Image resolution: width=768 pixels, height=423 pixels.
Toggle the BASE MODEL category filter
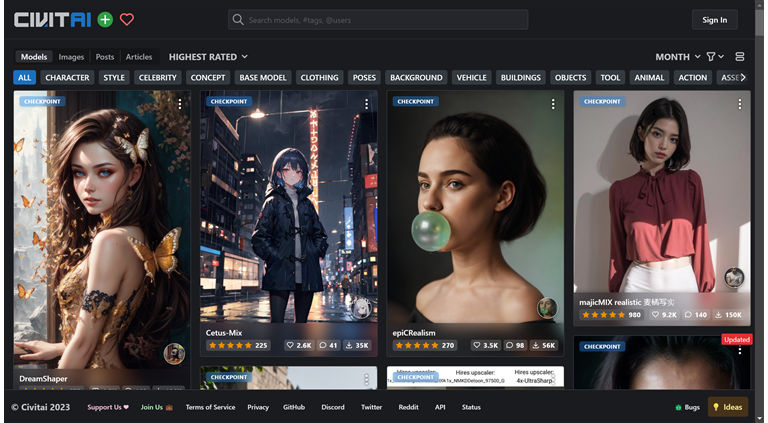(263, 77)
